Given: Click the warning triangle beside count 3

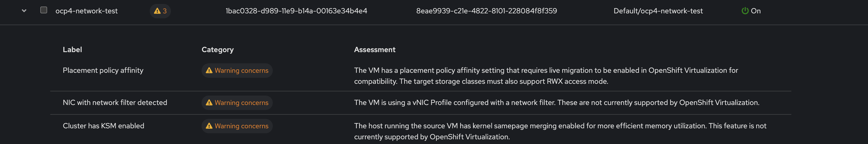Looking at the screenshot, I should point(157,11).
